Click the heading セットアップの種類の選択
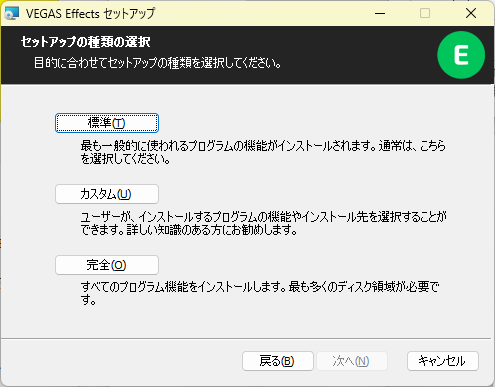Viewport: 495px width, 387px height. point(86,42)
